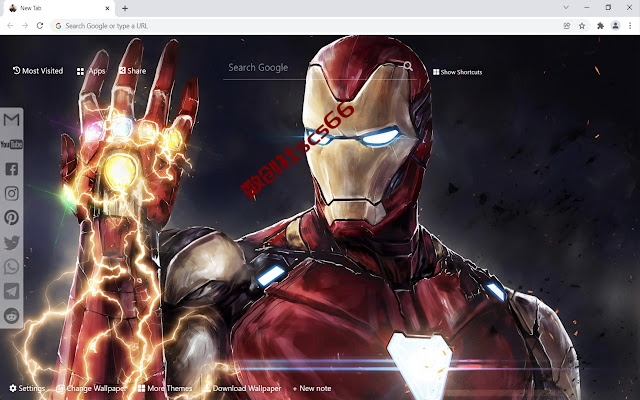
Task: Bookmark this tab with the star icon
Action: (x=582, y=26)
